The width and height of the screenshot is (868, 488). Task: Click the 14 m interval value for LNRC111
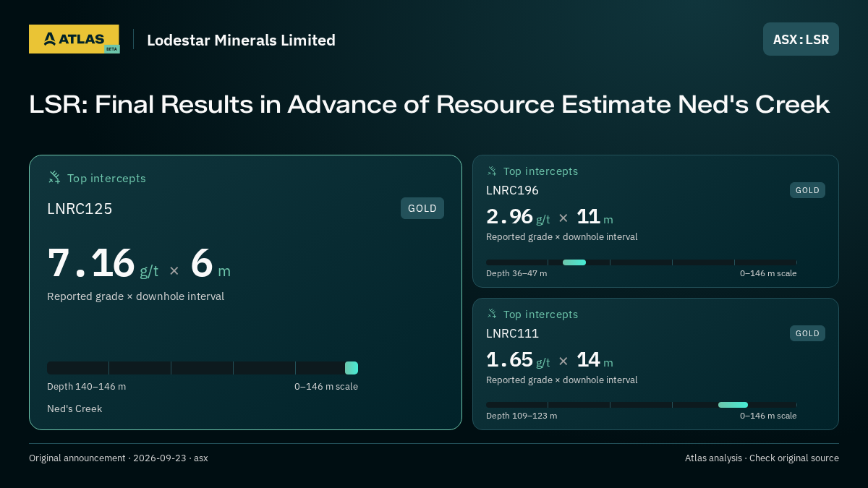(595, 360)
